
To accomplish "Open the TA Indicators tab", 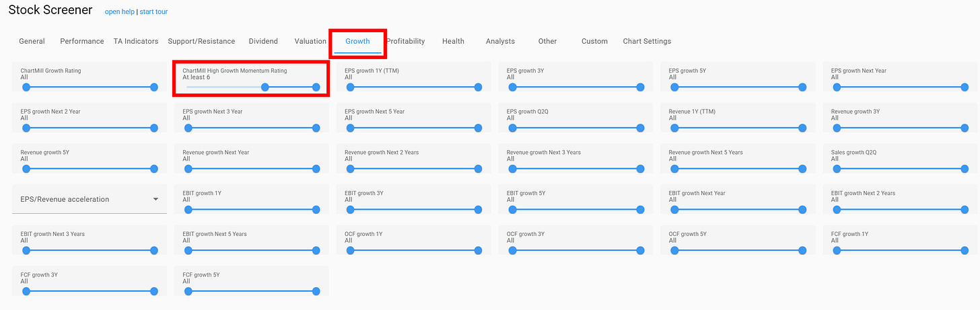I will coord(136,41).
